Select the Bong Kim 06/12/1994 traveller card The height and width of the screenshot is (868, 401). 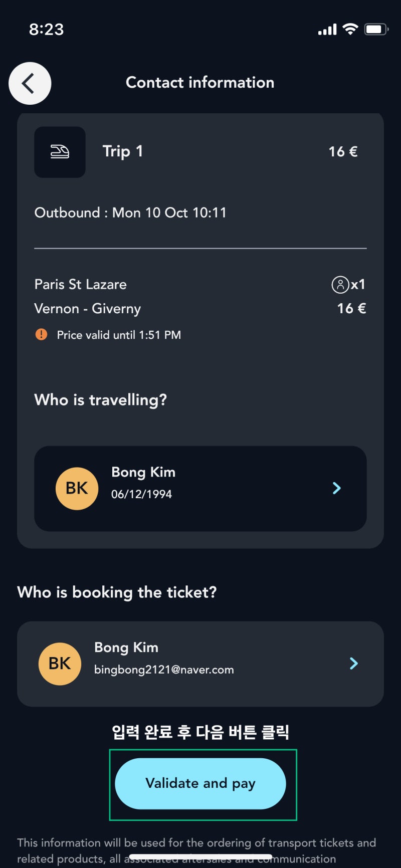click(x=200, y=489)
